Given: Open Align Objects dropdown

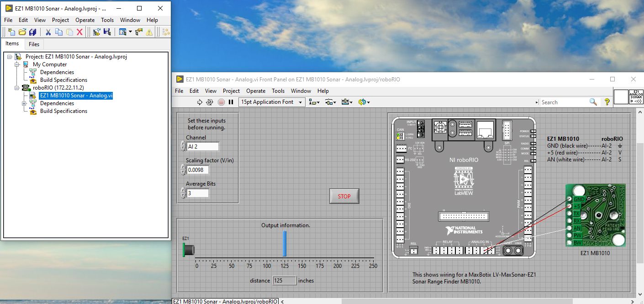Looking at the screenshot, I should pyautogui.click(x=314, y=102).
